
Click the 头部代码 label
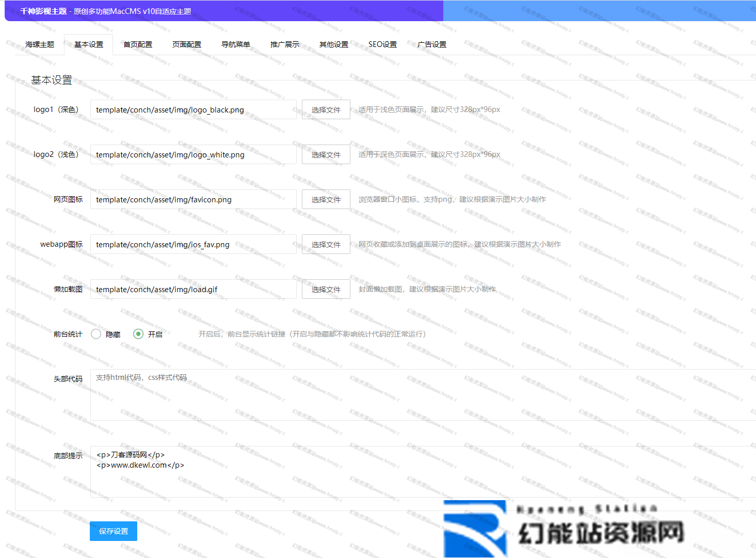[68, 379]
